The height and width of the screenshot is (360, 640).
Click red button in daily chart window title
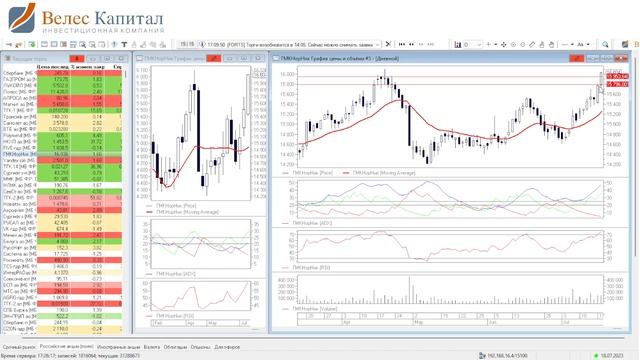(x=576, y=58)
